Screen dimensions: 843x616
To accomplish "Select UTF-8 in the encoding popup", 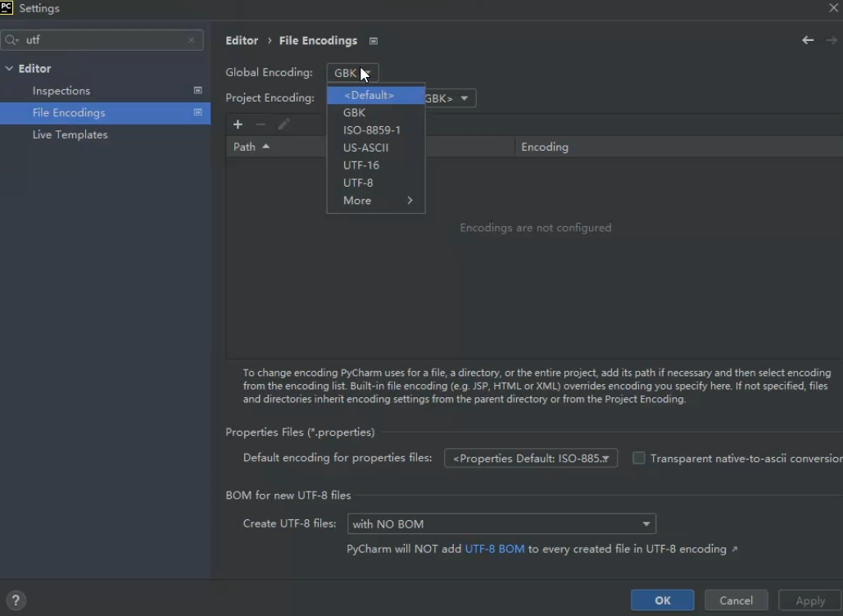I will 376,183.
